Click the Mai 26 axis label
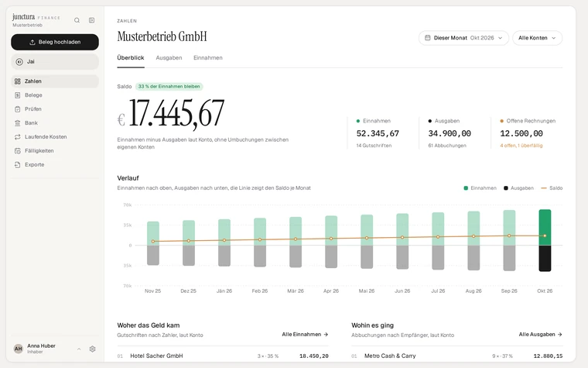The width and height of the screenshot is (588, 368). [x=367, y=291]
